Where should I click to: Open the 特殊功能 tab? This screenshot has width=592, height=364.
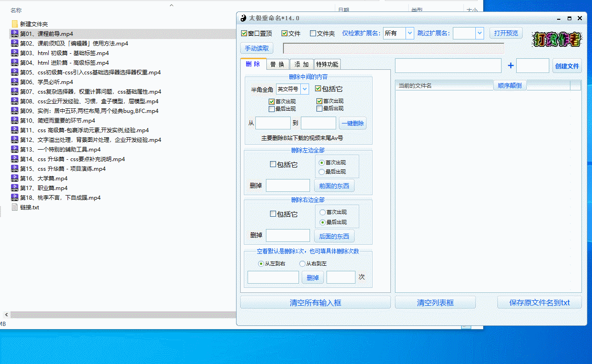(327, 64)
